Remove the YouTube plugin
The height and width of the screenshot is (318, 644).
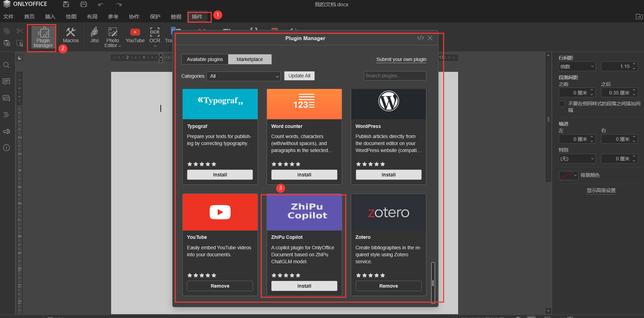click(x=220, y=286)
